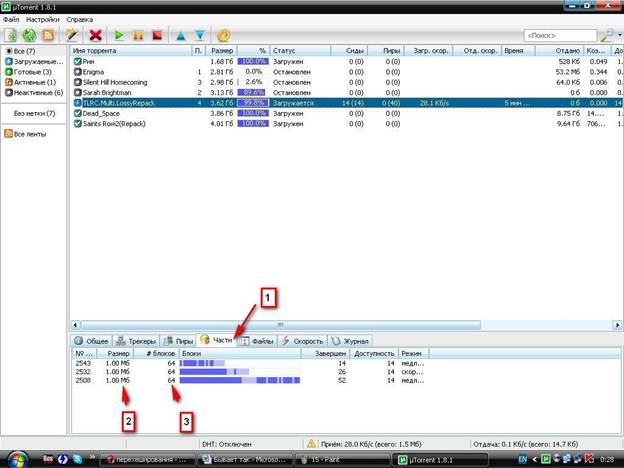Open Все ленты RSS feeds item
Viewport: 624px width, 468px height.
click(x=25, y=134)
